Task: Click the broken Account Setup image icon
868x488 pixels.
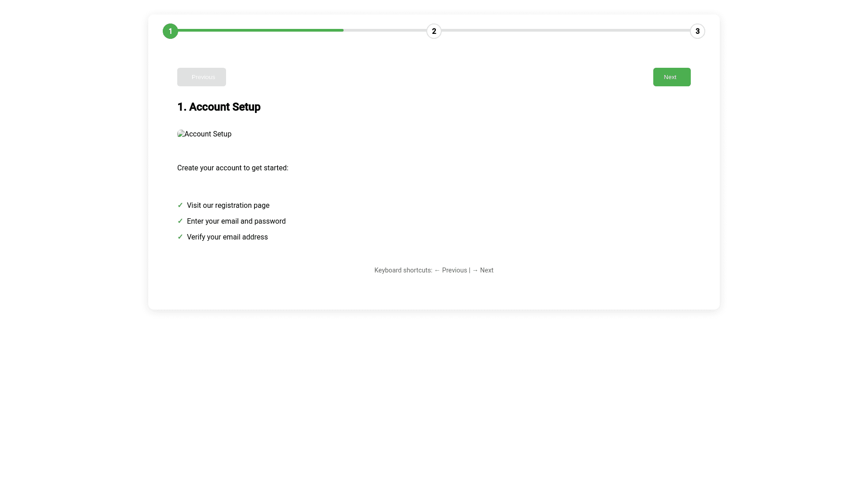Action: point(181,134)
